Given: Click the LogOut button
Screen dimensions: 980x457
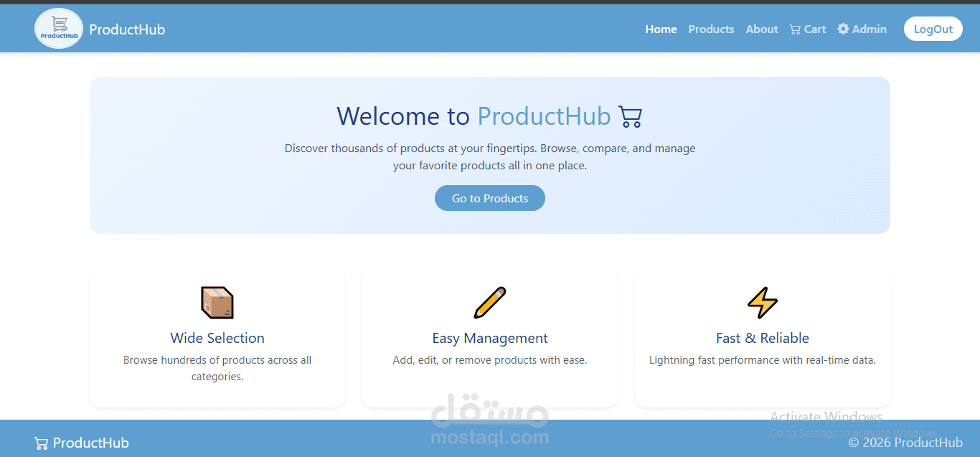Looking at the screenshot, I should (933, 29).
